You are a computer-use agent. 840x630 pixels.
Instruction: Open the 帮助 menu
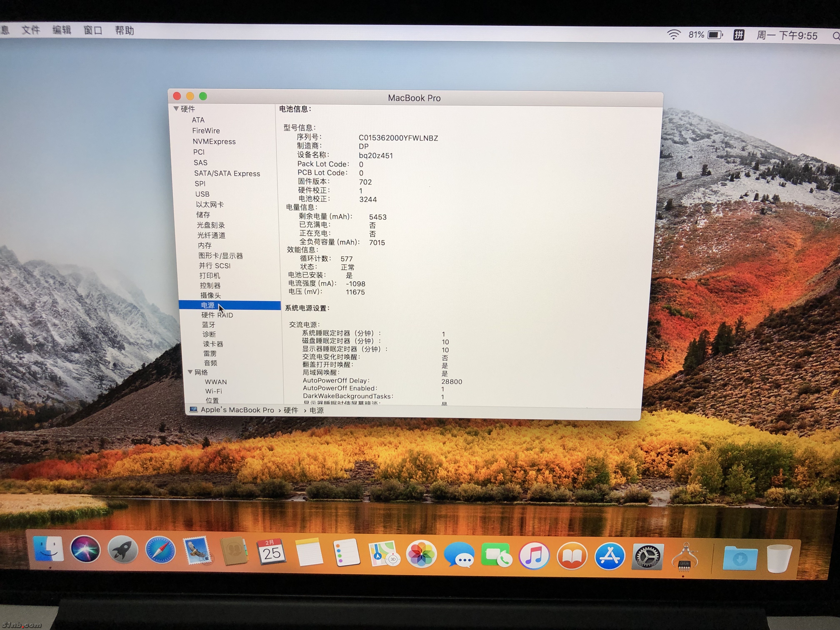pyautogui.click(x=125, y=30)
